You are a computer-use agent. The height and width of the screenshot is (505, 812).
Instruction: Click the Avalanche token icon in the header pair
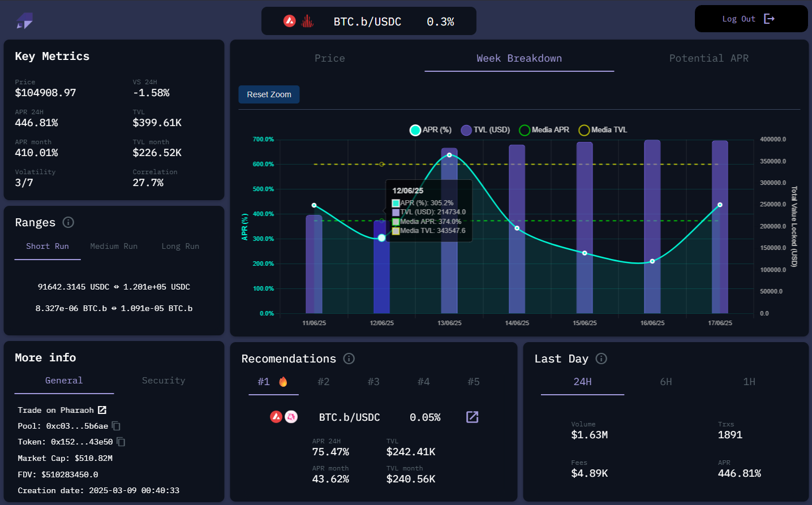[290, 20]
